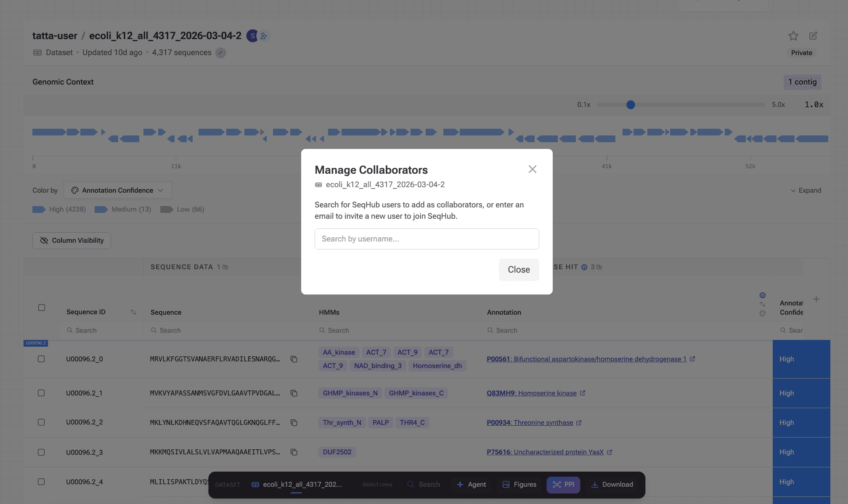Click the info icon in Hit header
Screen dimensions: 848x504
(x=584, y=267)
